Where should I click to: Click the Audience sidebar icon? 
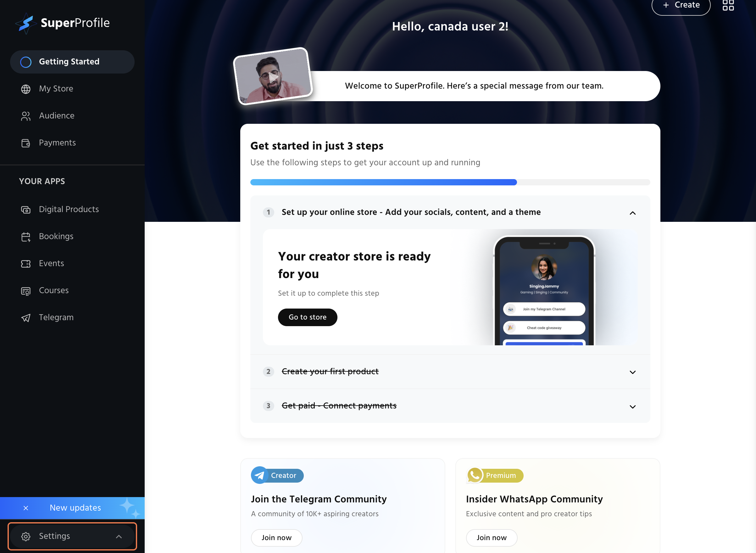26,116
